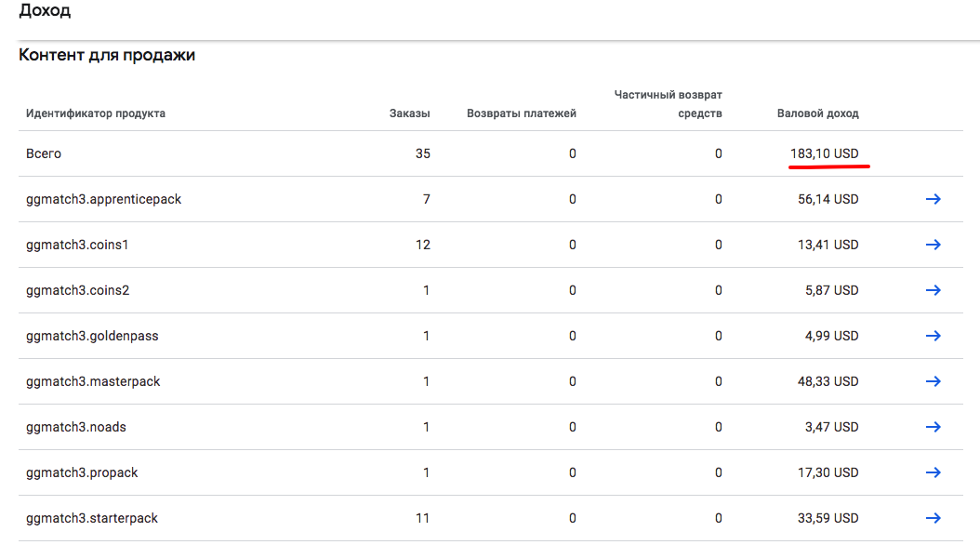
Task: Click the Возвраты платежей column header
Action: click(522, 113)
